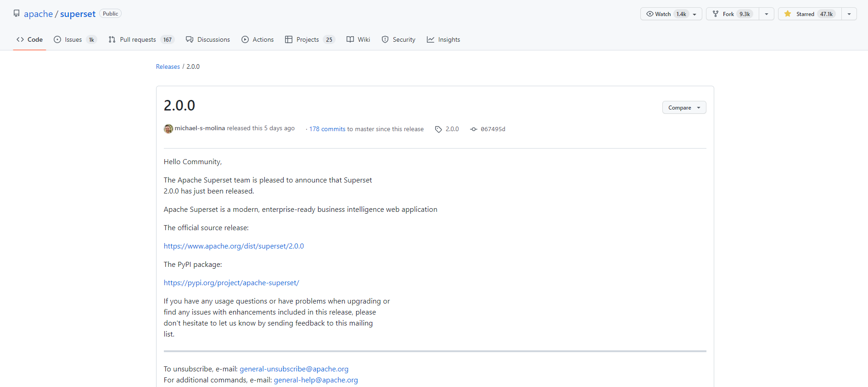Open the Compare dropdown
Image resolution: width=868 pixels, height=387 pixels.
pyautogui.click(x=684, y=108)
